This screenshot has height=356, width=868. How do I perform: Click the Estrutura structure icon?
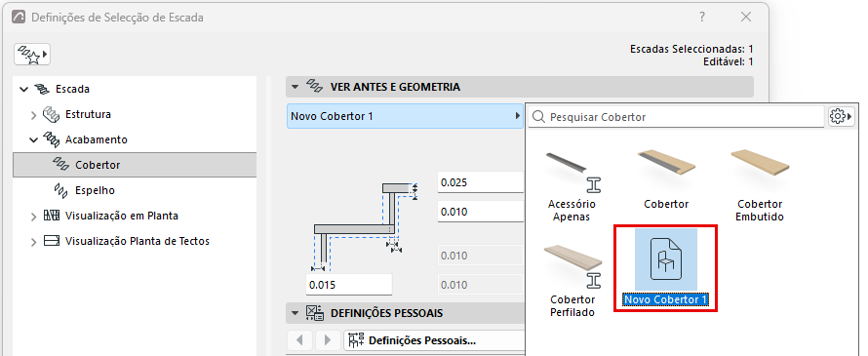pyautogui.click(x=52, y=115)
